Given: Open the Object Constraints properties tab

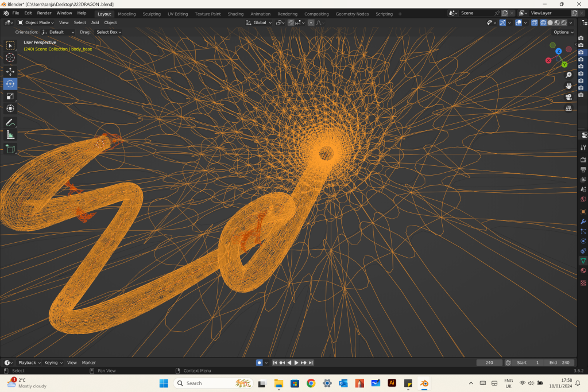Looking at the screenshot, I should (583, 251).
